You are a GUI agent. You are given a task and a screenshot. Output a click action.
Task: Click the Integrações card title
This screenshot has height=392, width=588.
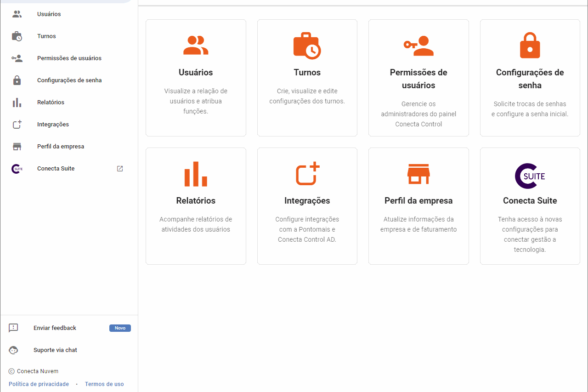coord(307,201)
